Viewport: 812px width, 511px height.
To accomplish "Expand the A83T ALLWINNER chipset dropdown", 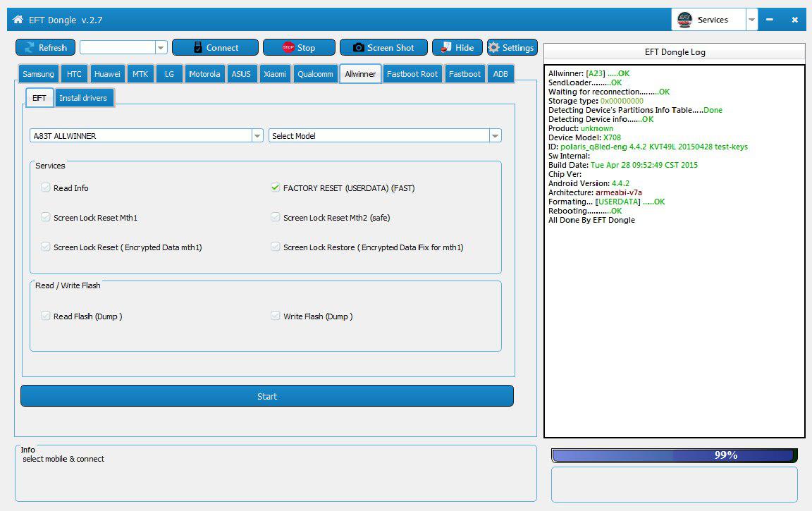I will point(257,136).
